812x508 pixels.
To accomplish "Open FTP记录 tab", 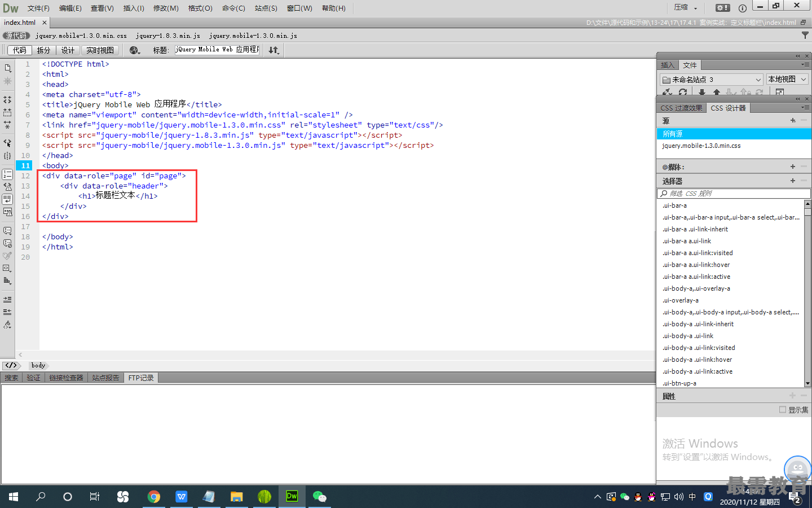I will pyautogui.click(x=141, y=378).
